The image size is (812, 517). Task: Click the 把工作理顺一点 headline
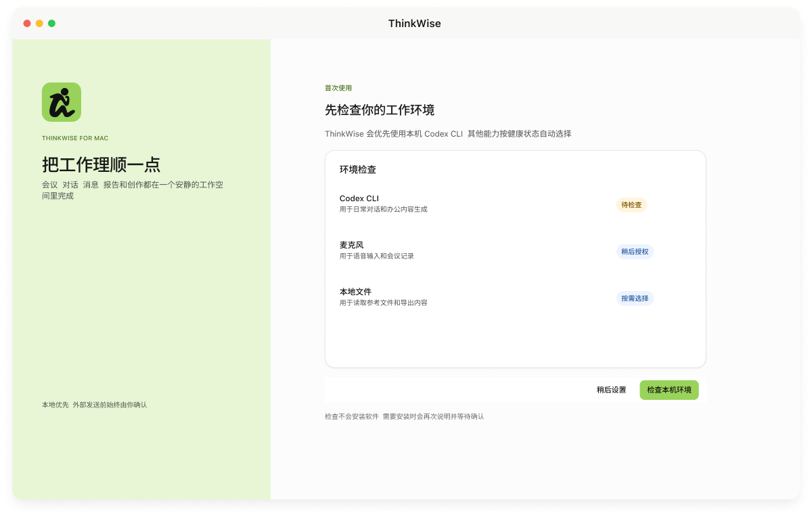(101, 164)
